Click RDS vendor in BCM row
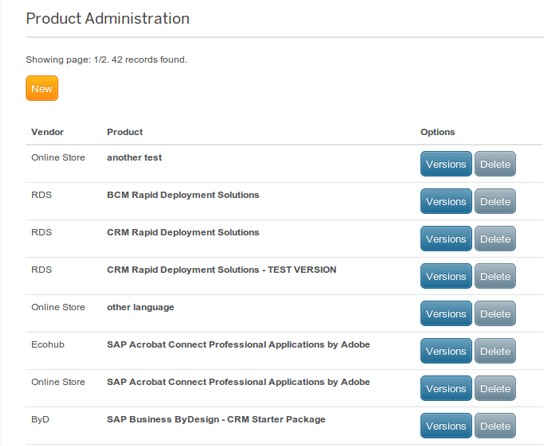550x446 pixels. pos(41,195)
